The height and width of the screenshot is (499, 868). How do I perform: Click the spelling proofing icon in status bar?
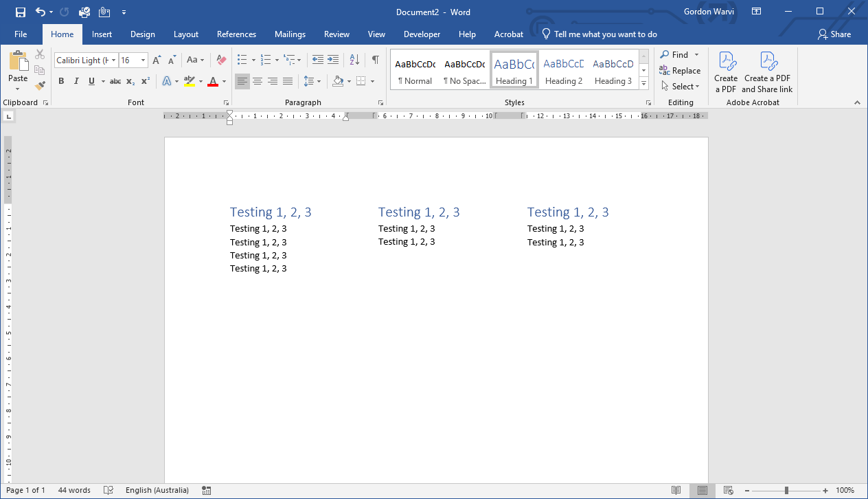pos(108,490)
